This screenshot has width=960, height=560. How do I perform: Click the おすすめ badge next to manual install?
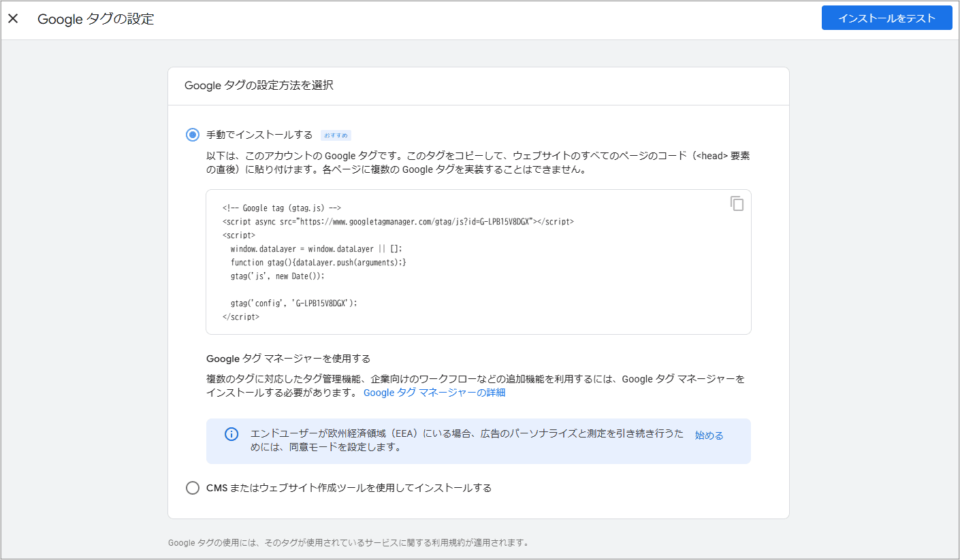336,135
